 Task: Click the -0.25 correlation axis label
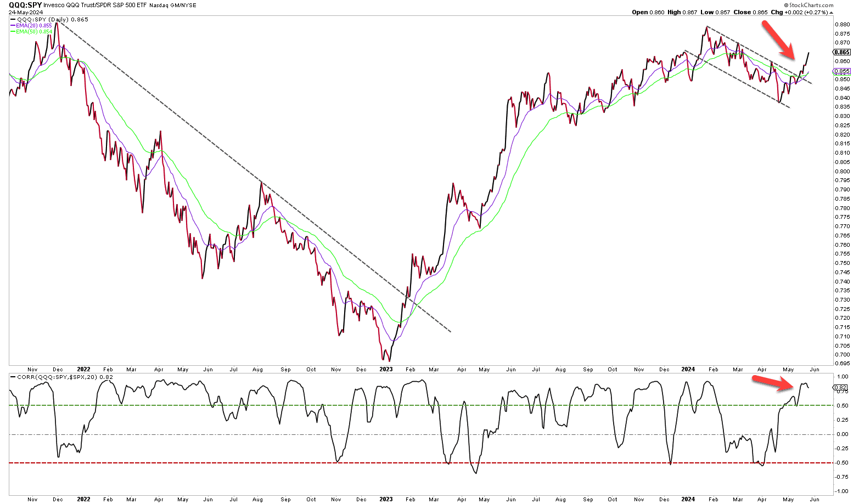pos(842,449)
